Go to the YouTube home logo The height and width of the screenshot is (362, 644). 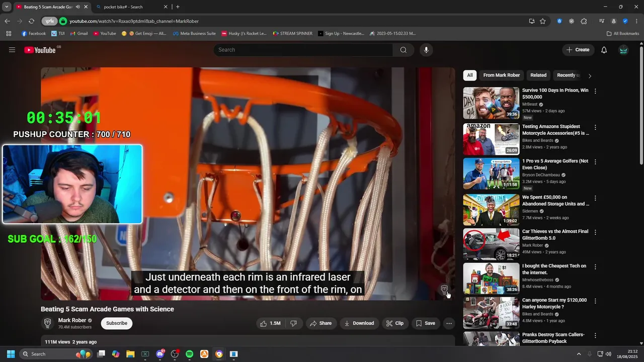click(40, 50)
